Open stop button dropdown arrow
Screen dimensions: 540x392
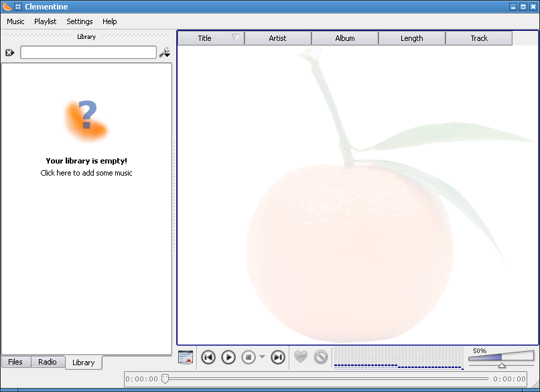[262, 357]
